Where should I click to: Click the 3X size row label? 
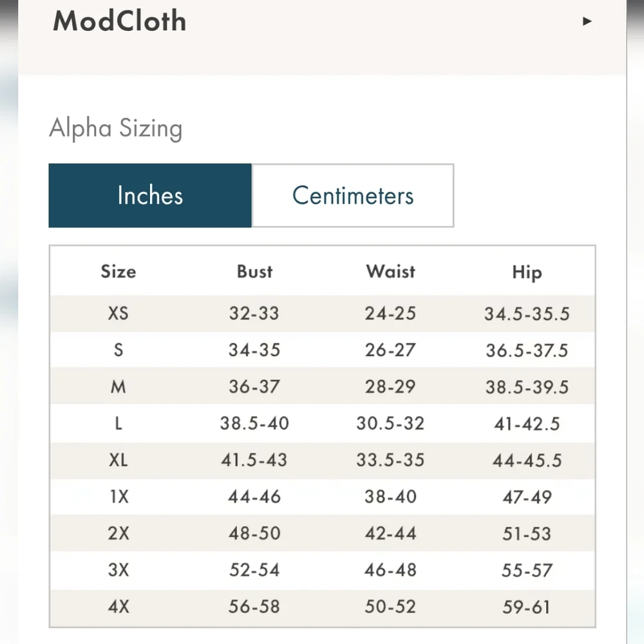tap(118, 571)
